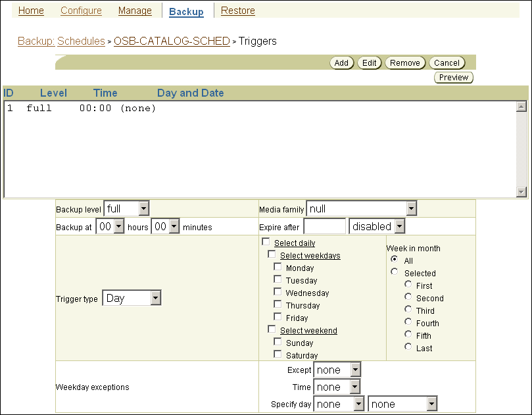Click scroll up arrow in triggers list

(x=521, y=107)
